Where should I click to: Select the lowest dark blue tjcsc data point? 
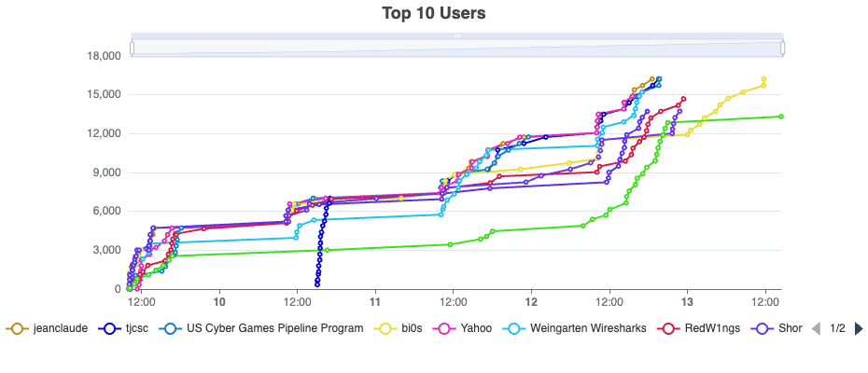coord(317,283)
